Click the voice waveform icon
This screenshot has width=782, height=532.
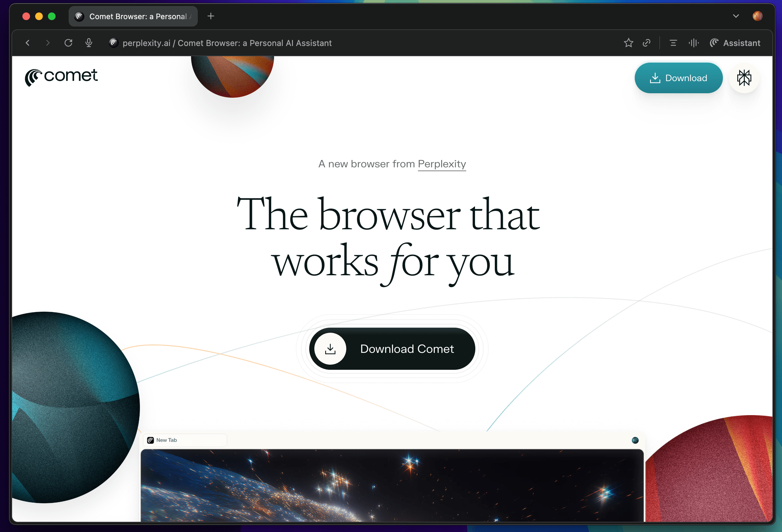coord(694,43)
